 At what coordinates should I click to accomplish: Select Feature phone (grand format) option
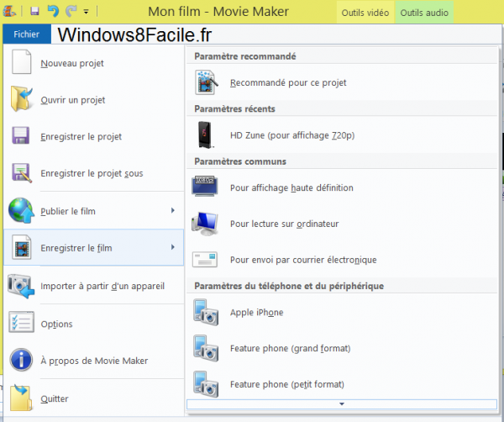(x=342, y=348)
